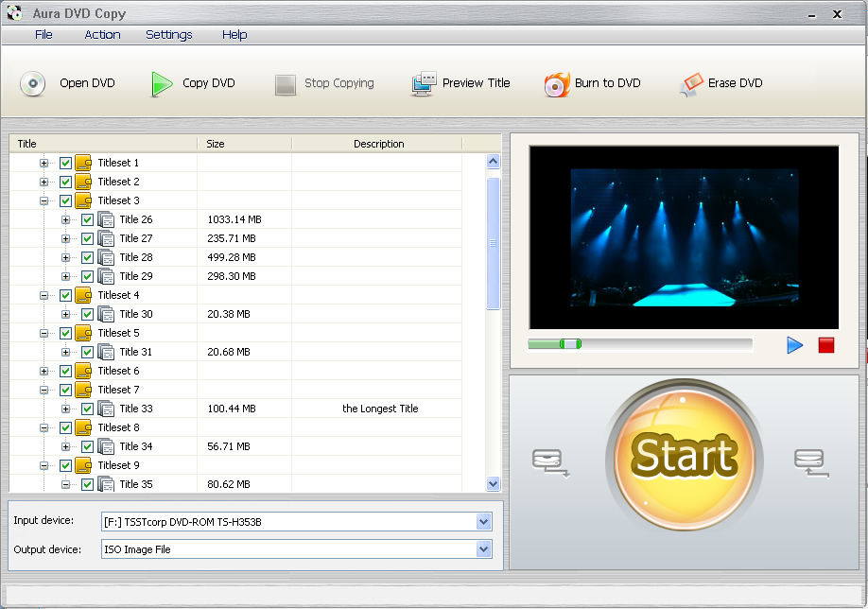This screenshot has width=868, height=609.
Task: Click the Erase DVD eraser icon
Action: coord(691,84)
